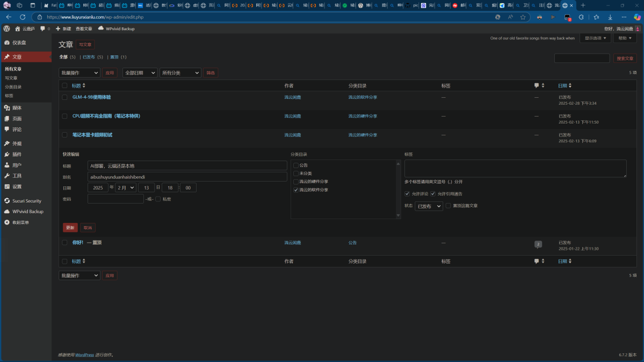Go to 外观 (Appearance) in the sidebar
The height and width of the screenshot is (362, 644).
click(17, 144)
